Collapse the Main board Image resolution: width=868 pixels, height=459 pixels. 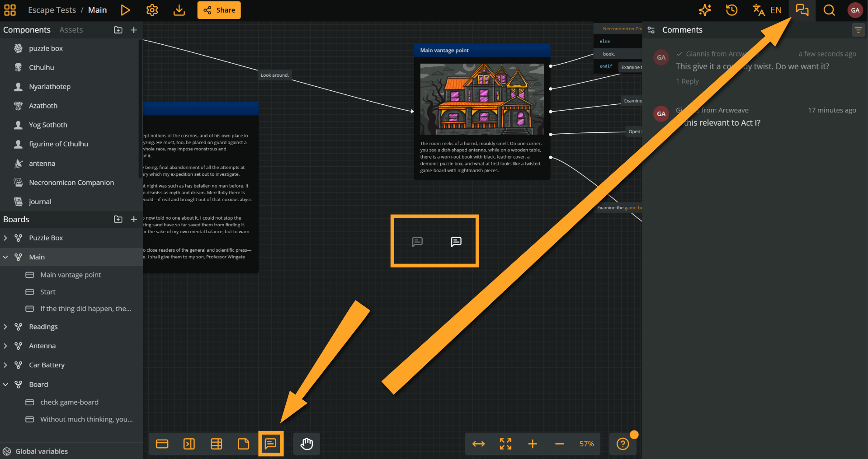pyautogui.click(x=5, y=257)
